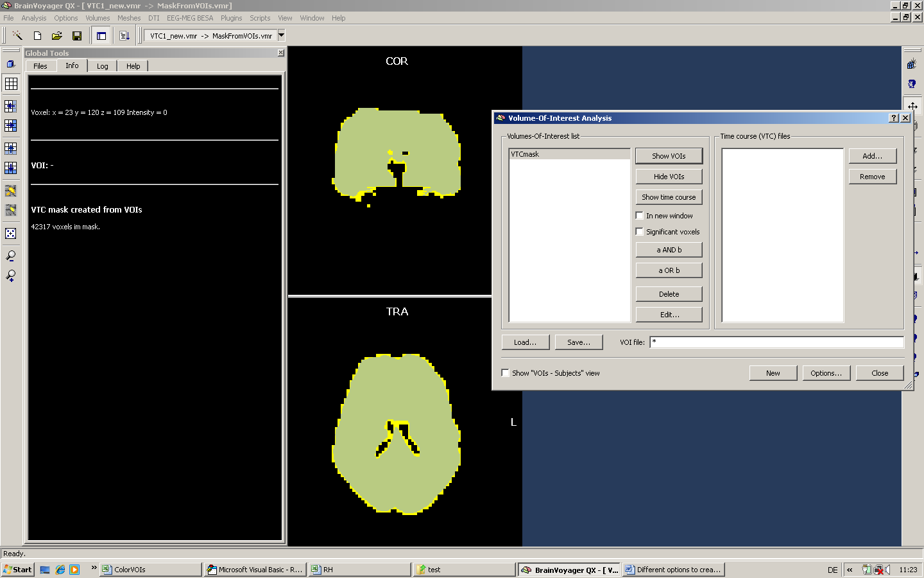Open the Analysis menu
924x578 pixels.
point(34,18)
